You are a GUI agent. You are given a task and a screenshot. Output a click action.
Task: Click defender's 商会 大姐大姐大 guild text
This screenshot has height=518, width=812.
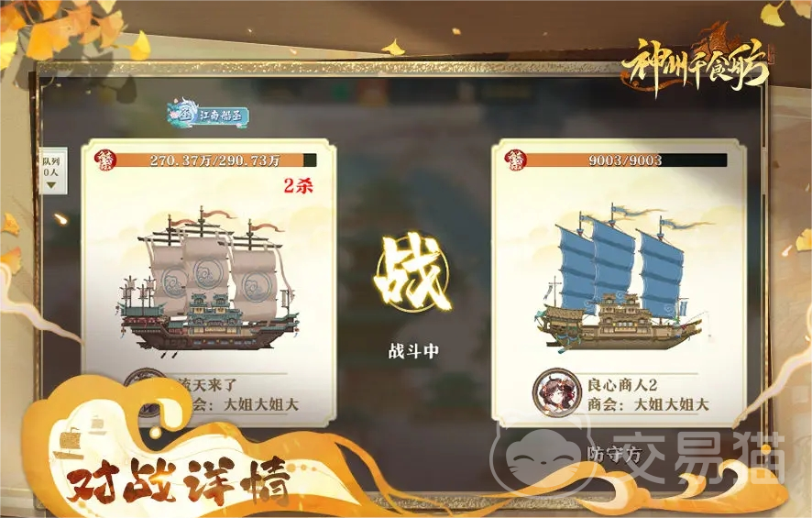coord(648,404)
